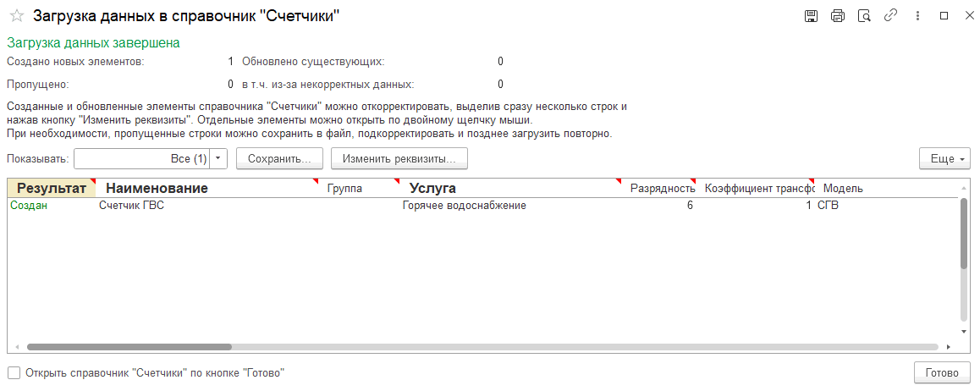
Task: Click the 'Сохранить...' button
Action: click(x=279, y=158)
